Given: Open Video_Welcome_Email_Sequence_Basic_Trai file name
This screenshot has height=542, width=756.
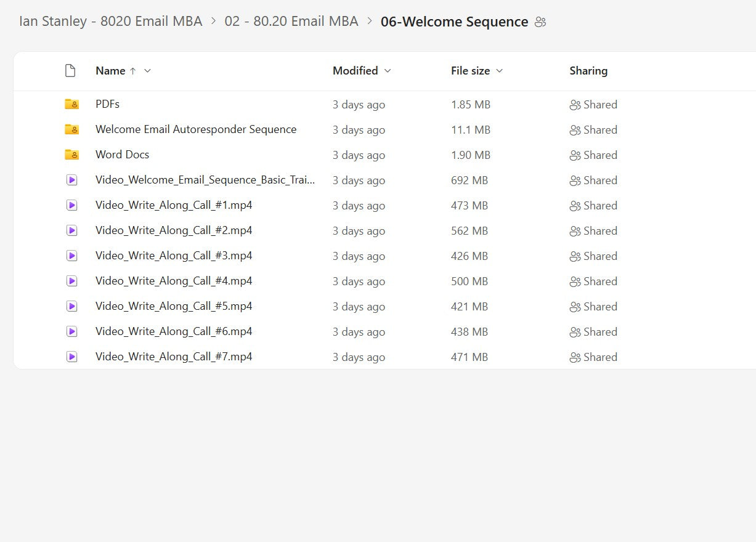Looking at the screenshot, I should (205, 180).
